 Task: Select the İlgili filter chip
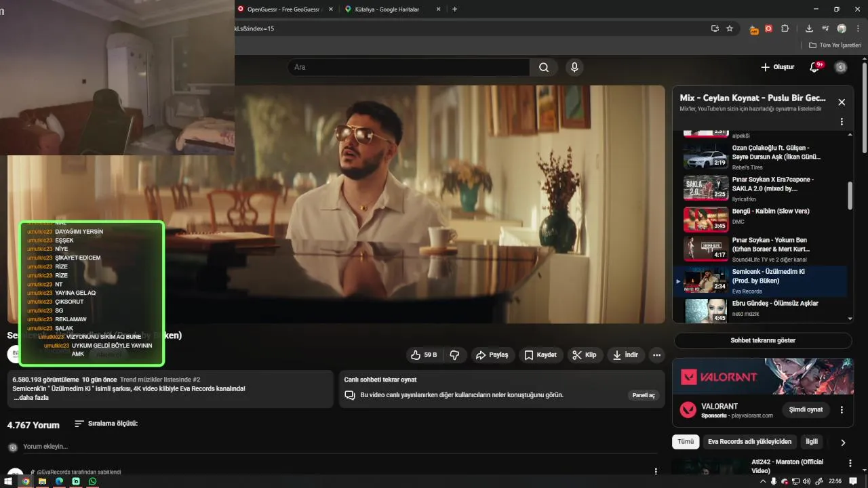812,441
